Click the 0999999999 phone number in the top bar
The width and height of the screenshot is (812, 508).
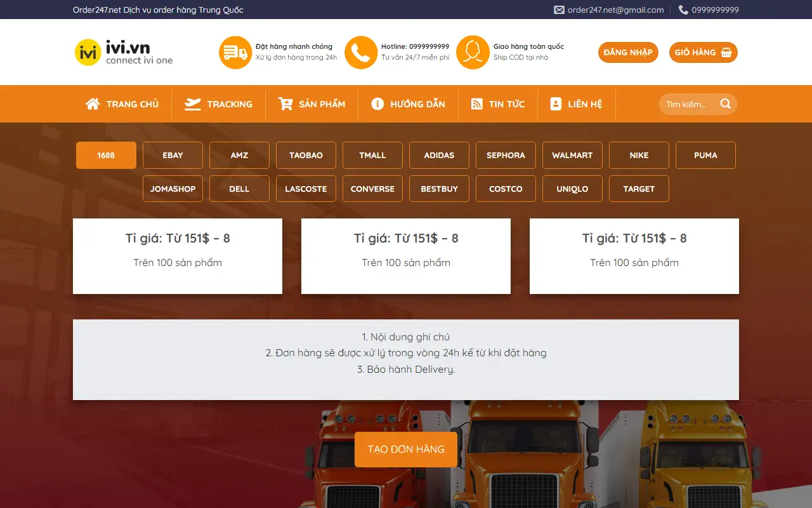[x=715, y=10]
